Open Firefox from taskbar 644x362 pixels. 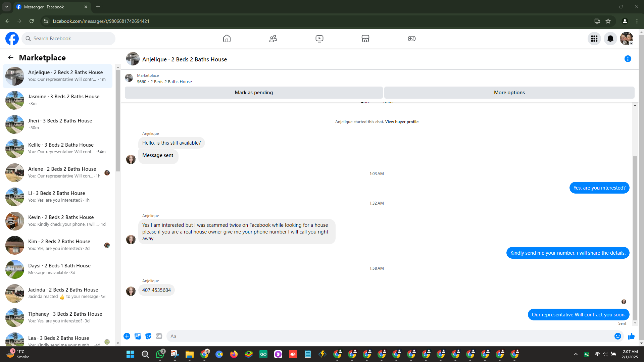pos(234,354)
